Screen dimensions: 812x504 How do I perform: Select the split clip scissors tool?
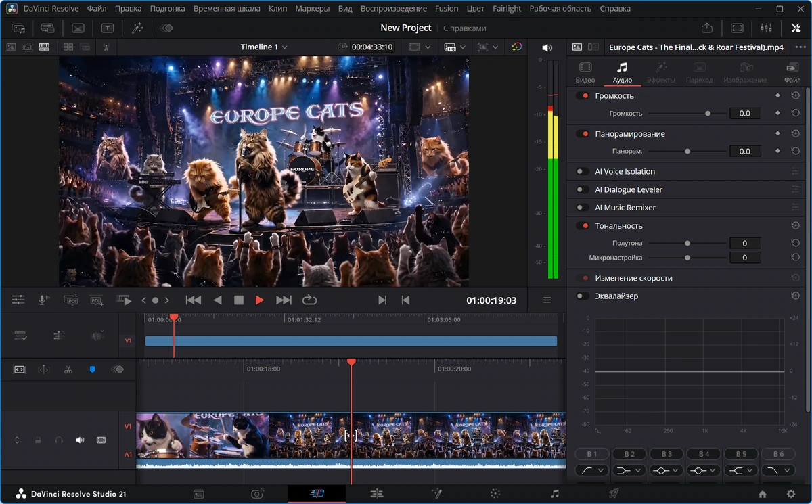point(68,369)
